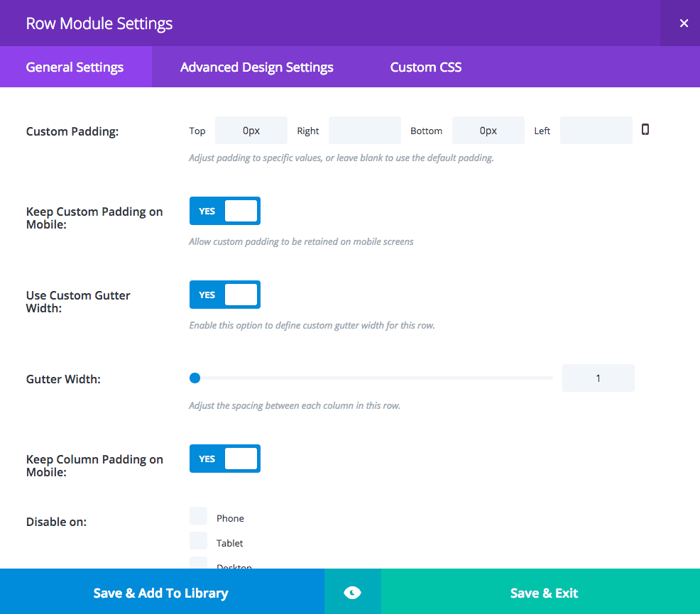The image size is (700, 614).
Task: Open the General Settings tab
Action: click(75, 67)
